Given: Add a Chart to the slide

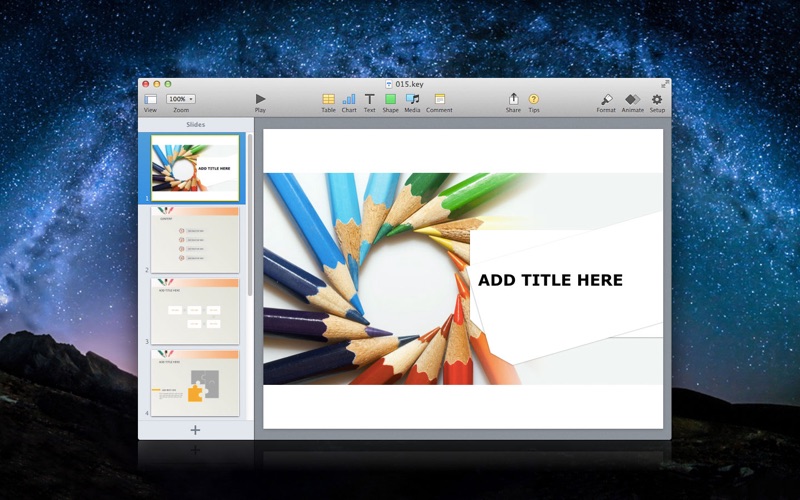Looking at the screenshot, I should click(349, 100).
